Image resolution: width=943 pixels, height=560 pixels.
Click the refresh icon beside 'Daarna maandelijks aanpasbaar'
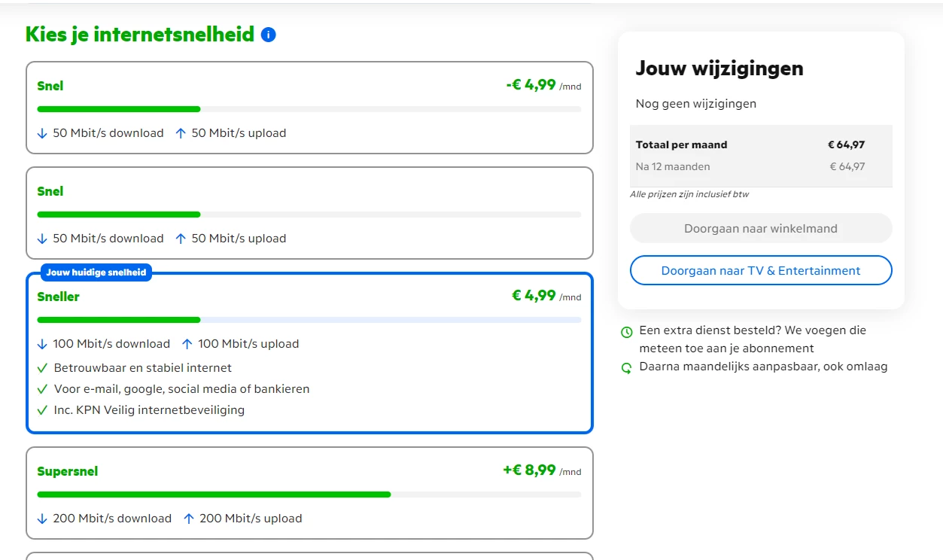626,368
